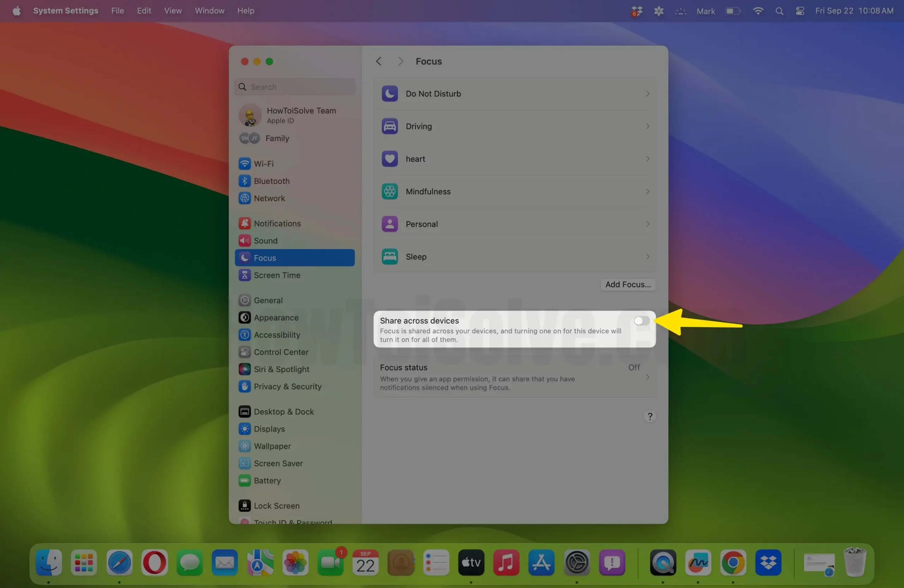904x588 pixels.
Task: Open Finder from the Dock
Action: point(49,563)
